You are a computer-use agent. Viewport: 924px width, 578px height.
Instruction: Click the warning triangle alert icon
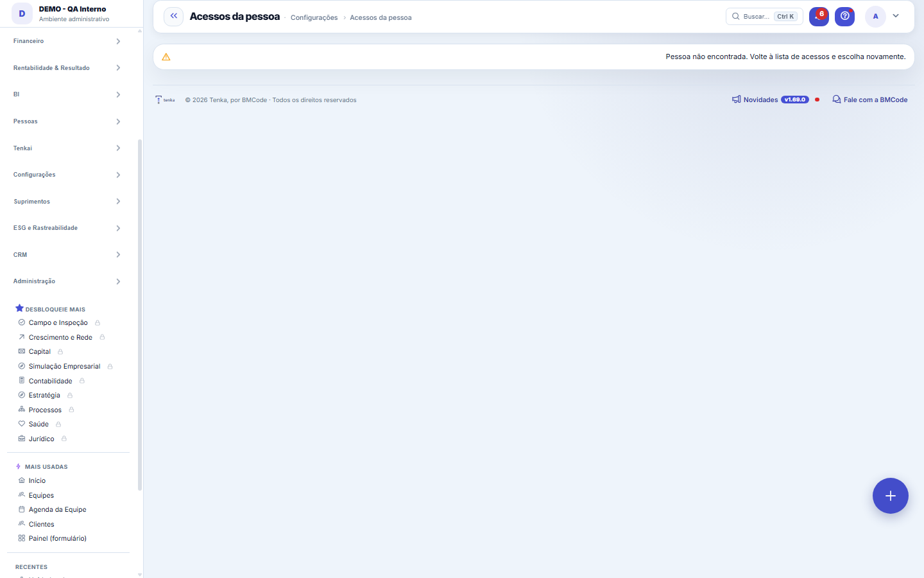click(x=166, y=57)
